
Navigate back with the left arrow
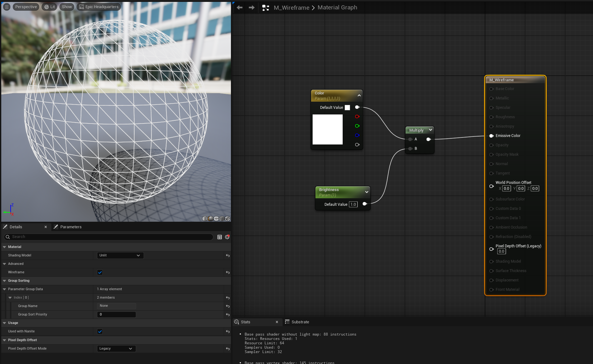240,8
